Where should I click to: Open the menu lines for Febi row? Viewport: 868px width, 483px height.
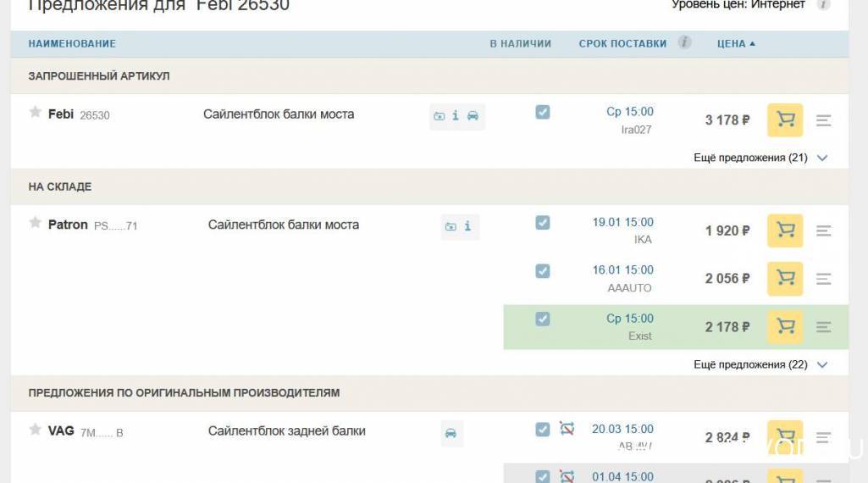tap(823, 120)
